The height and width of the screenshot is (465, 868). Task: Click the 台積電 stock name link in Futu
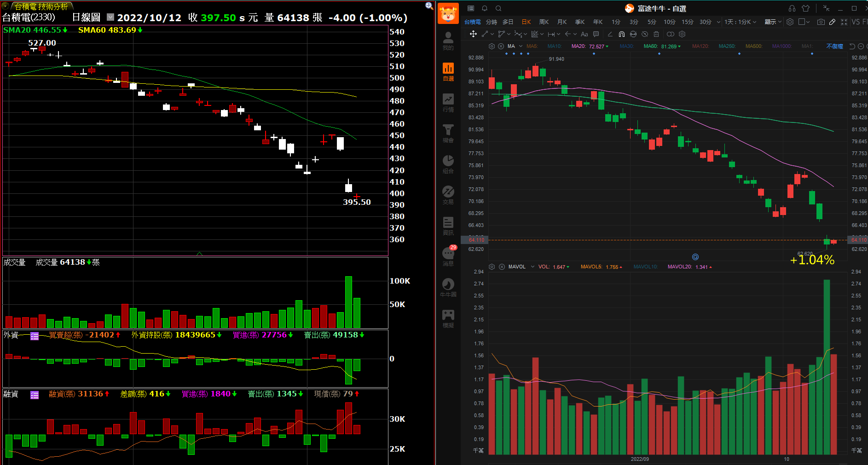[472, 22]
